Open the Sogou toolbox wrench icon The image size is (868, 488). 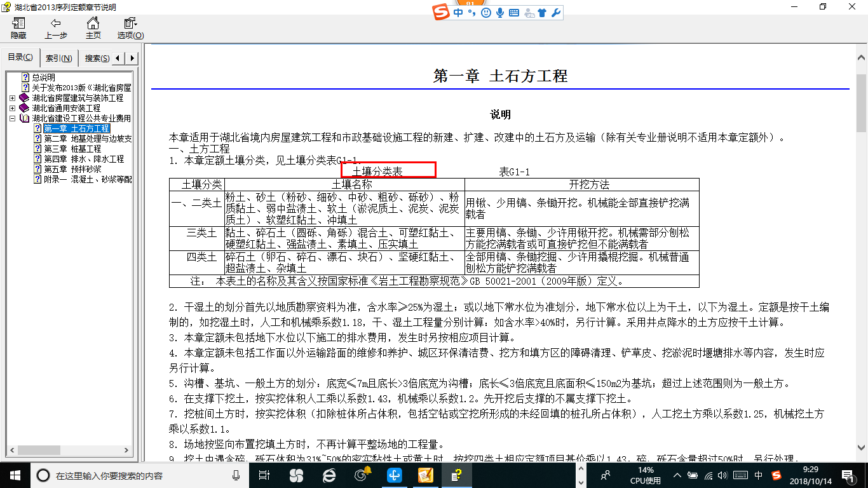point(555,13)
